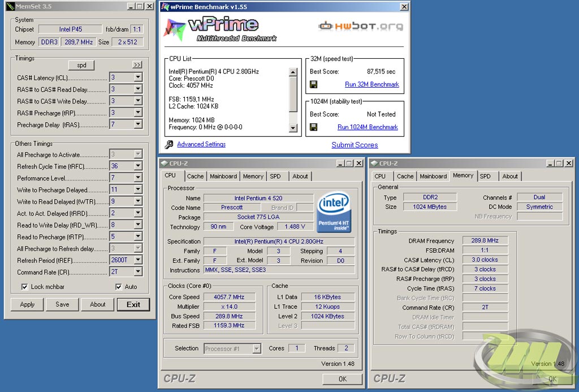Select the Mainboard tab in right CPU-Z window
This screenshot has width=579, height=392.
click(433, 176)
